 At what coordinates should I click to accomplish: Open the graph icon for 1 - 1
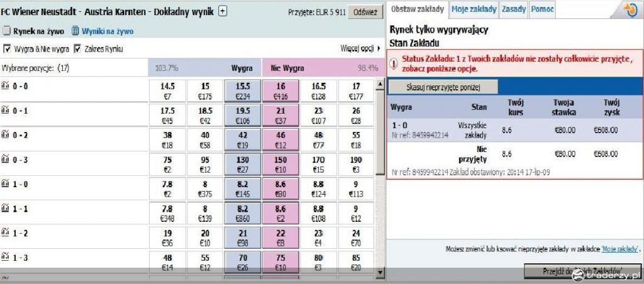[x=5, y=209]
